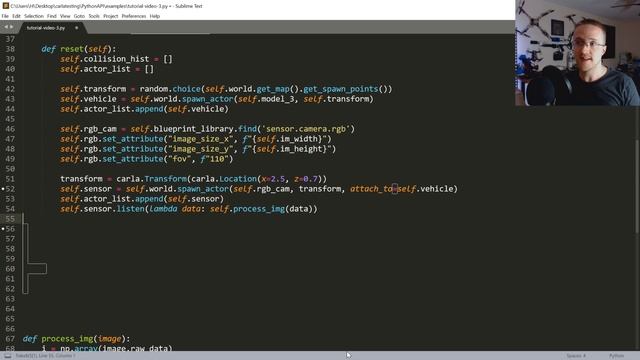Click line number 67 in the gutter
640x360 pixels.
point(10,339)
